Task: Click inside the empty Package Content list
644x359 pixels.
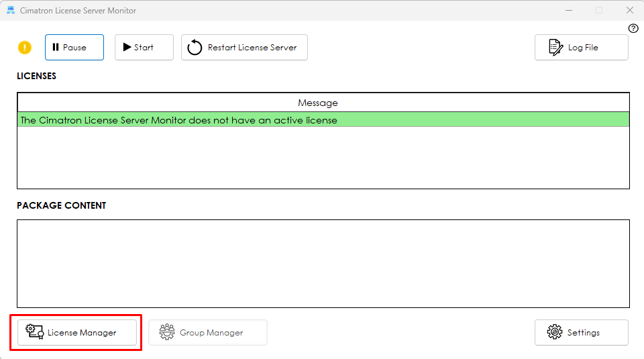Action: pyautogui.click(x=323, y=264)
